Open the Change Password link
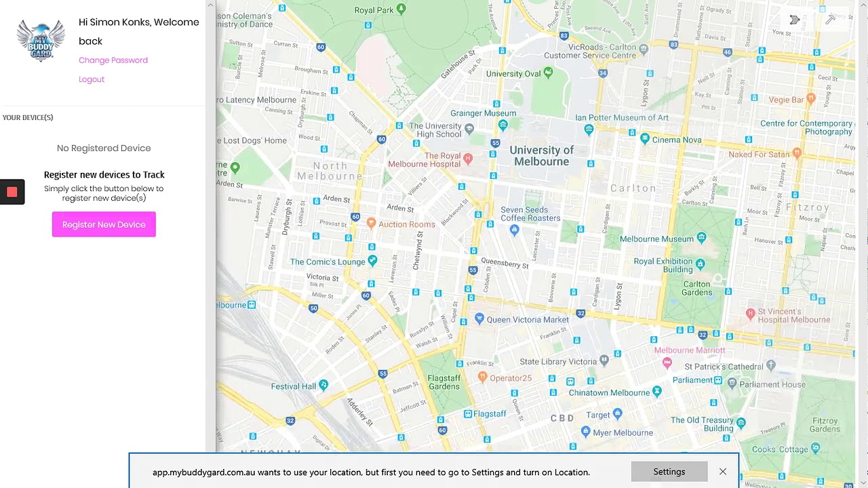 (x=113, y=60)
